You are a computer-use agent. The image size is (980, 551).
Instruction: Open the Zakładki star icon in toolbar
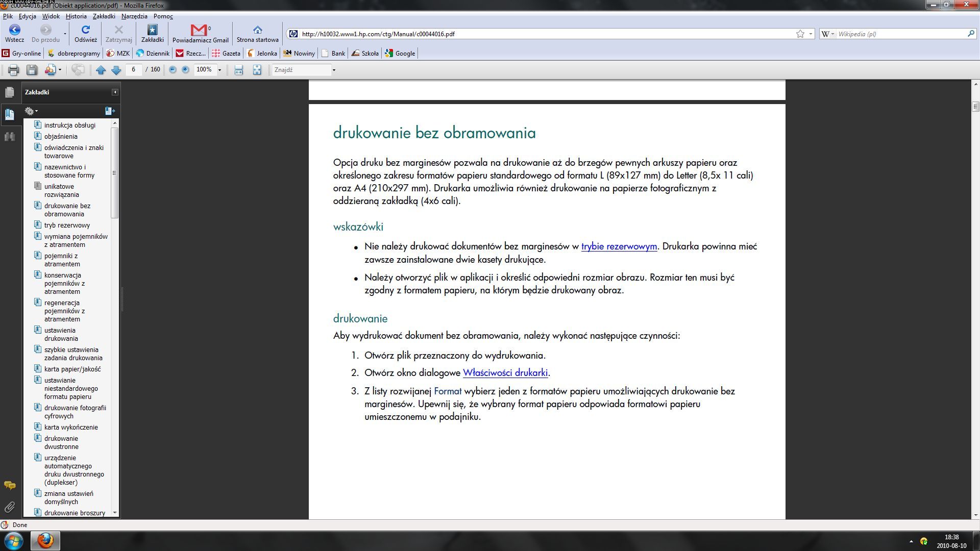(152, 30)
